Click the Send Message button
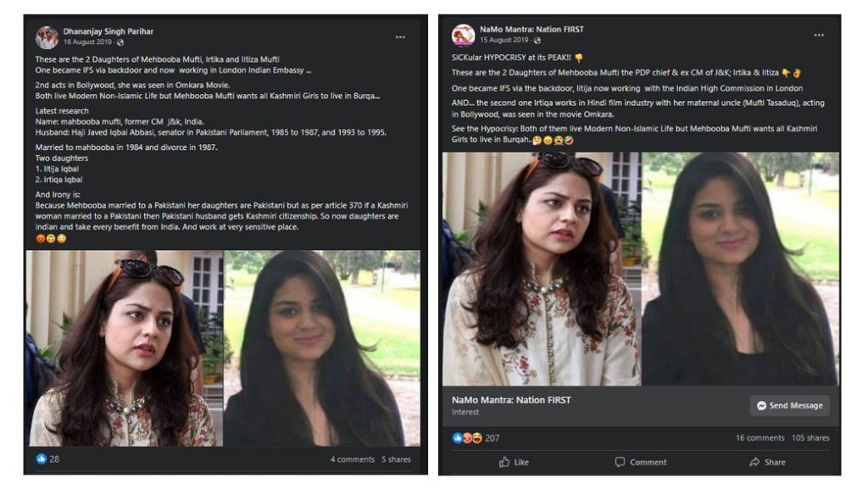The width and height of the screenshot is (868, 500). (789, 405)
